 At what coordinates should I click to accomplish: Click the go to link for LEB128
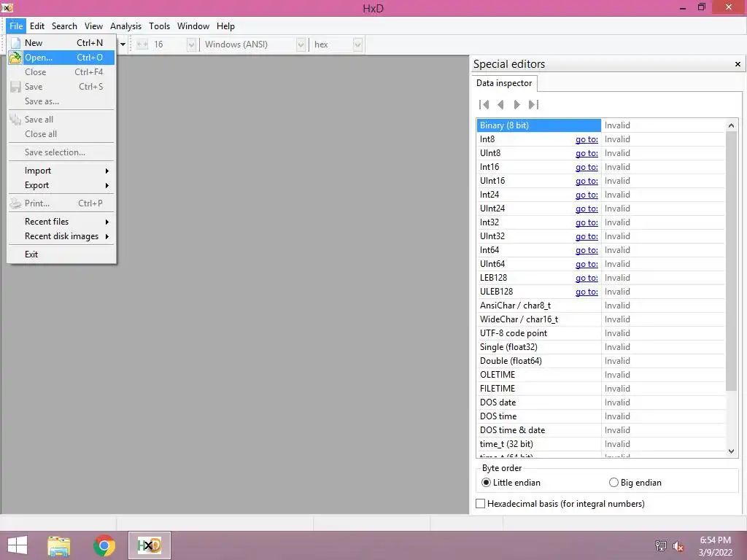click(587, 278)
